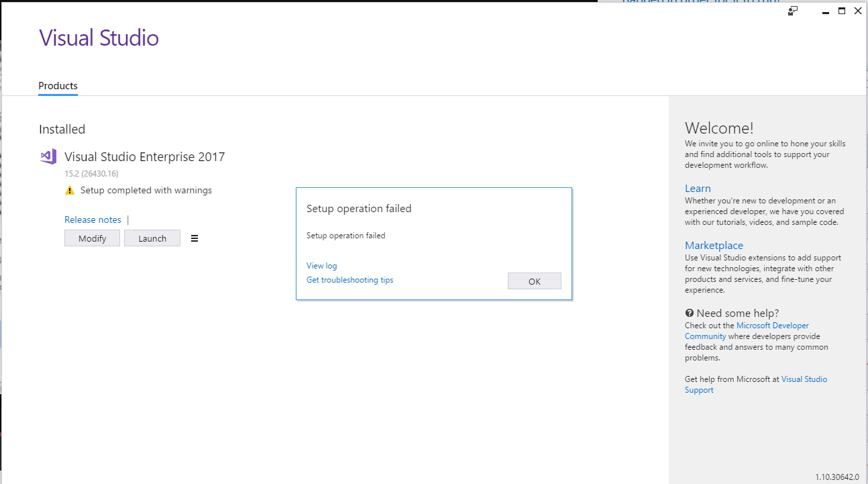
Task: Open the Visual Studio Support link
Action: (x=804, y=379)
